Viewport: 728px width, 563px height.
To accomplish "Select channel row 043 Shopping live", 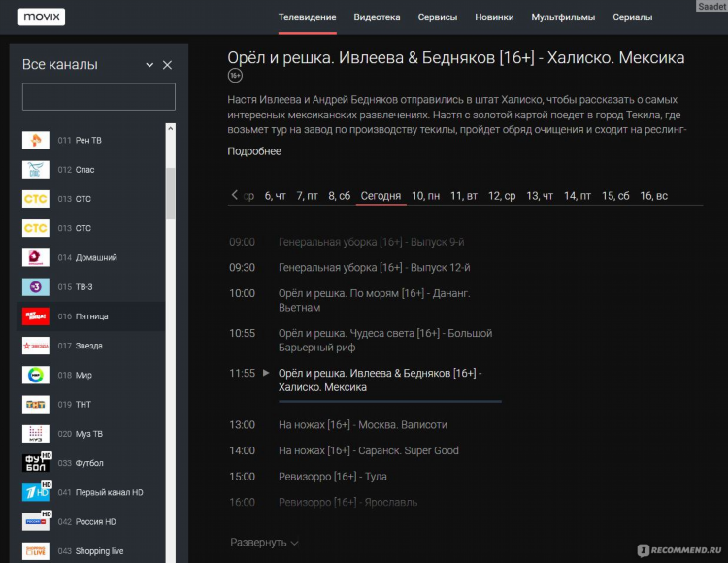I will tap(90, 551).
